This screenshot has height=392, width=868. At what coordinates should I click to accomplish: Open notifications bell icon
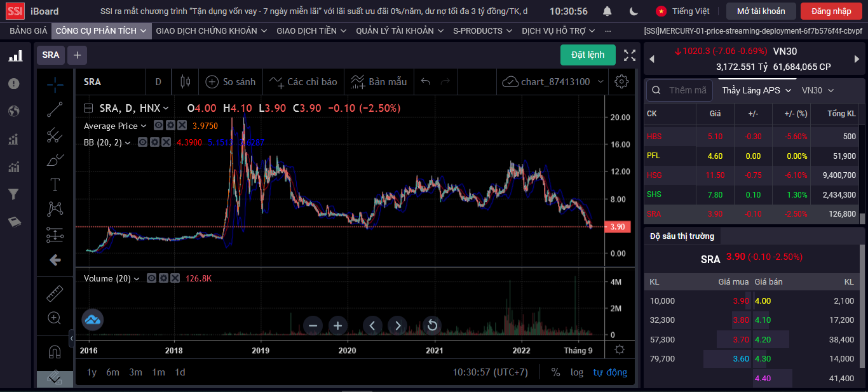[x=607, y=11]
